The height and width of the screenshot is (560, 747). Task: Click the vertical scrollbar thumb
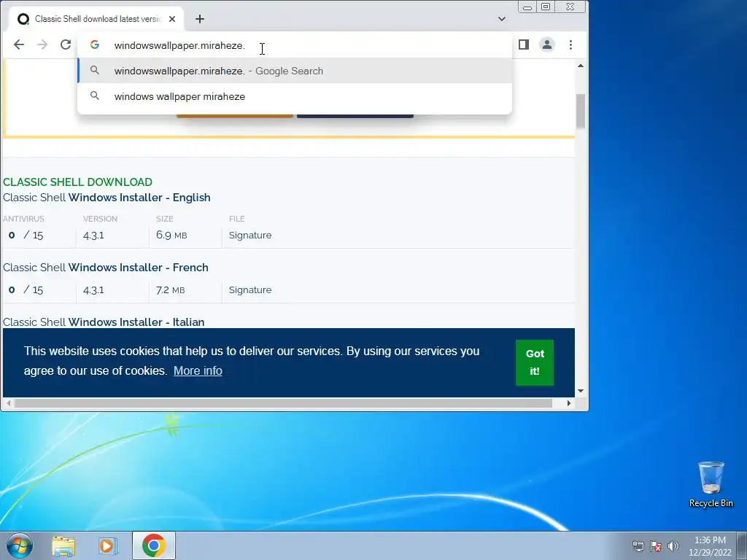pyautogui.click(x=580, y=112)
